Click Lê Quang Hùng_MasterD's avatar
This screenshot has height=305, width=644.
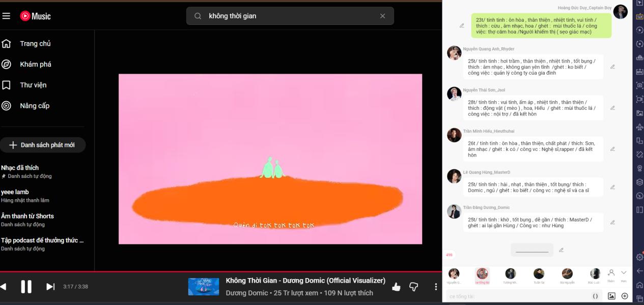(x=454, y=176)
